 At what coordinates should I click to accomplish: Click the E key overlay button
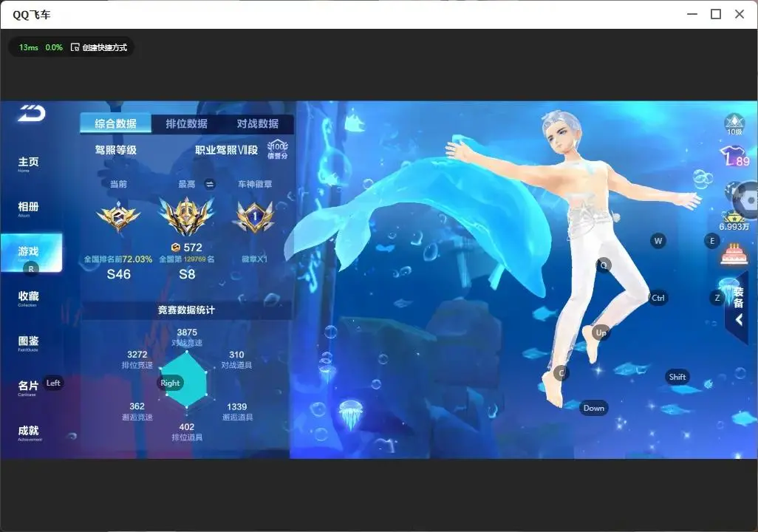(x=711, y=241)
